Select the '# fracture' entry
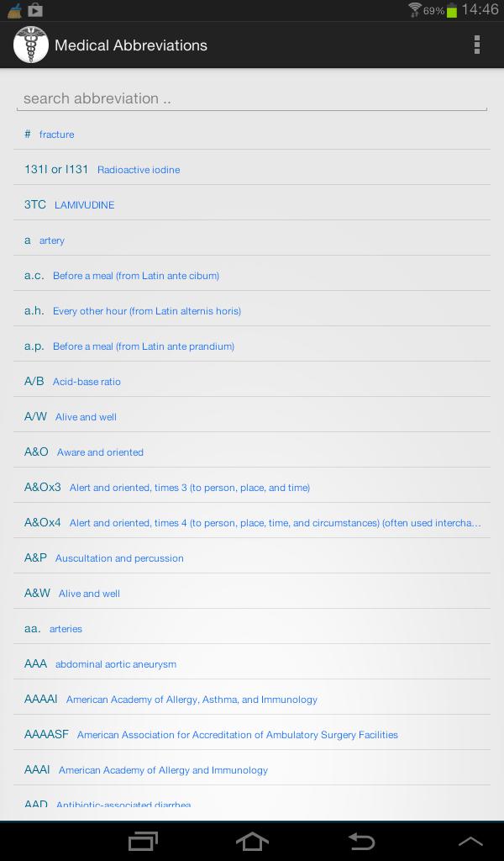This screenshot has height=861, width=504. (252, 135)
